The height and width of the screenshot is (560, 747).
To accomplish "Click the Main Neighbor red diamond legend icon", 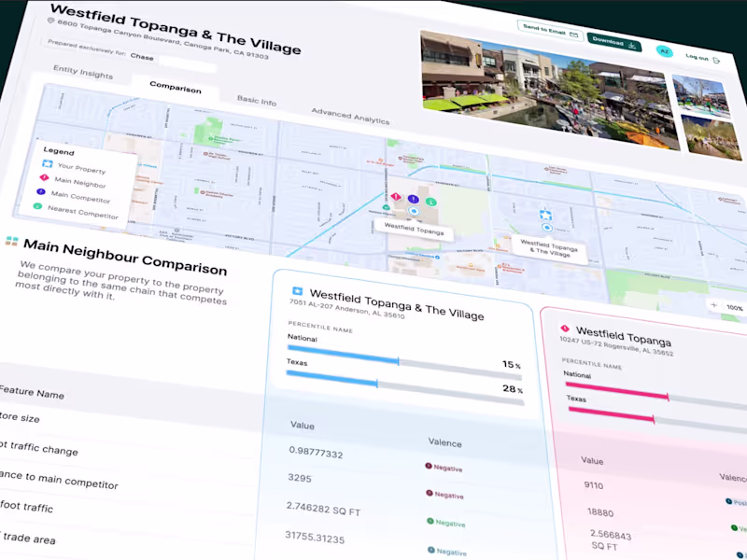I will click(44, 177).
